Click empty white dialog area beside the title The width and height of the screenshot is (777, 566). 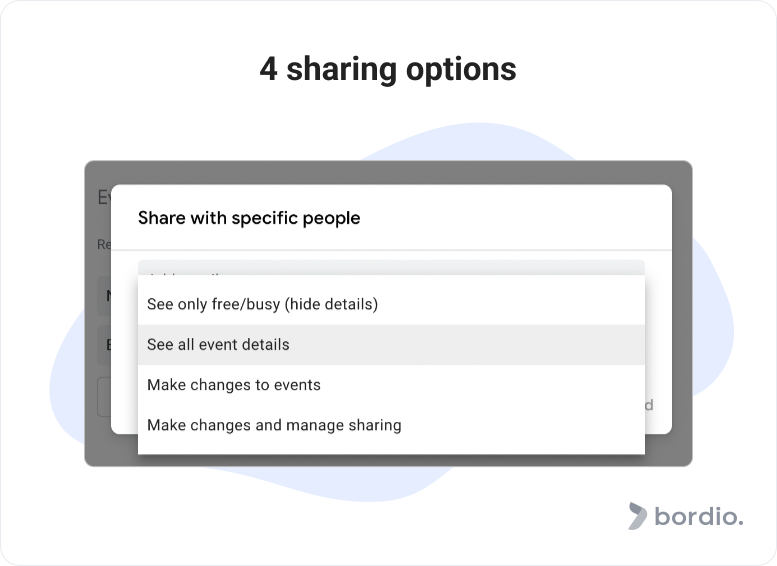[x=515, y=218]
